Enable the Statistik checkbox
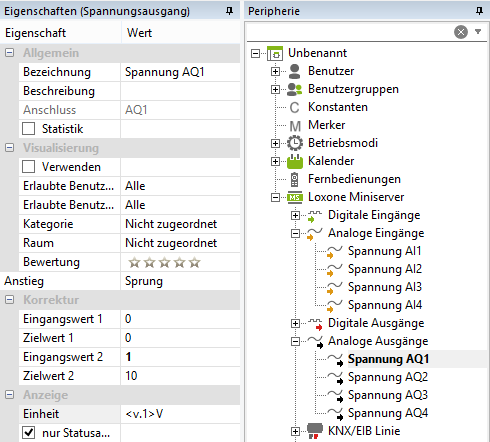Viewport: 490px width, 442px height. (x=28, y=129)
